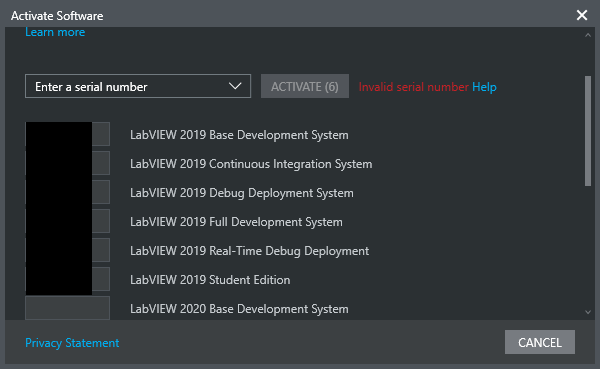The image size is (600, 369).
Task: Toggle LabVIEW 2019 Real-Time Debug Deployment box
Action: point(67,250)
